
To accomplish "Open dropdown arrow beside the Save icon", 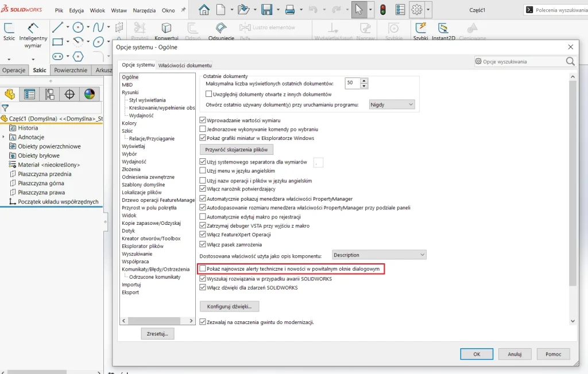I will click(x=278, y=10).
